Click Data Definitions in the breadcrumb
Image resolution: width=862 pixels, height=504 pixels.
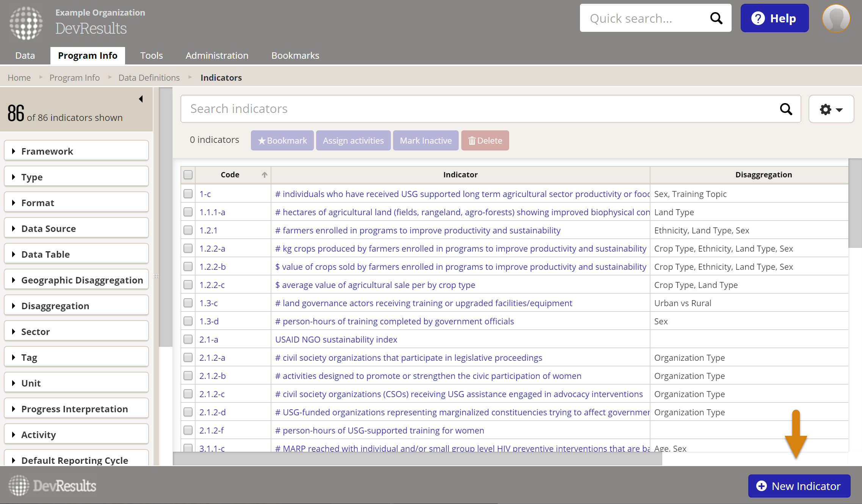[149, 78]
